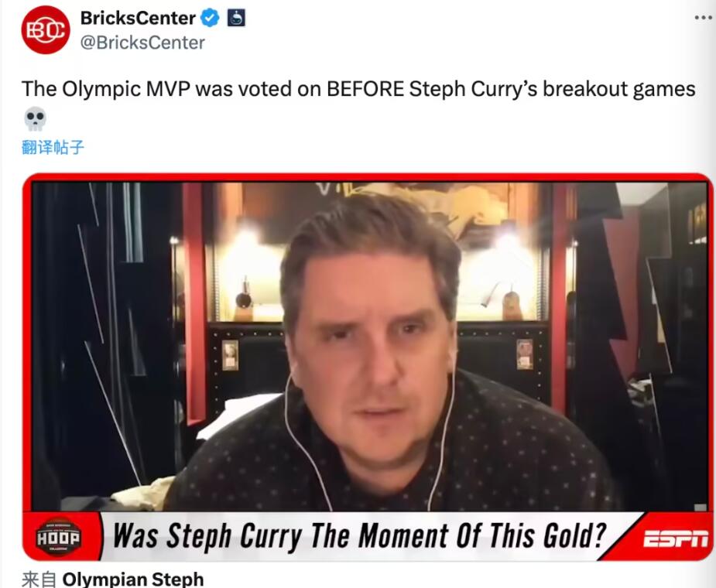Image resolution: width=716 pixels, height=588 pixels.
Task: Click the "Was Steph Curry The Moment" banner
Action: tap(360, 536)
